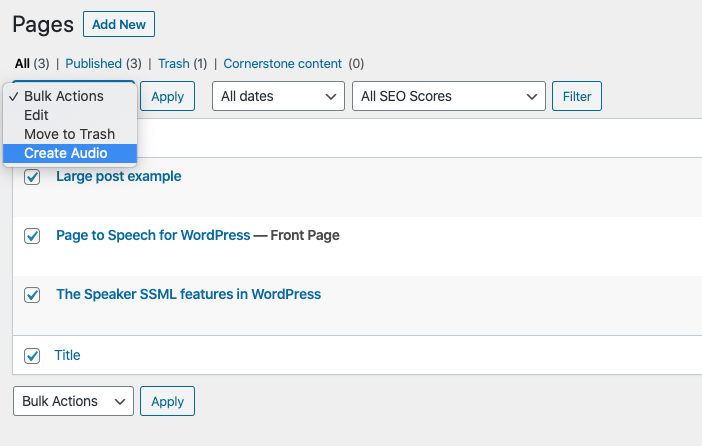702x446 pixels.
Task: Pick the Create Audio bulk action
Action: click(x=65, y=153)
